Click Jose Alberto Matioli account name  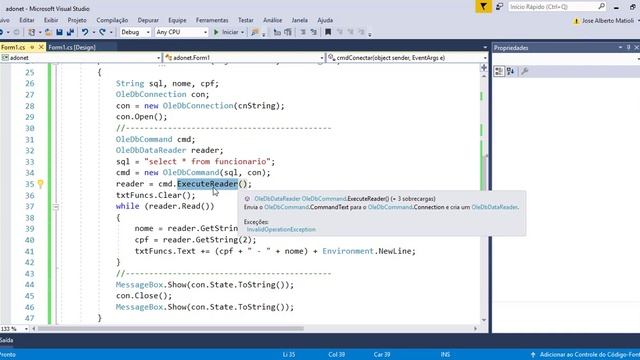[608, 21]
